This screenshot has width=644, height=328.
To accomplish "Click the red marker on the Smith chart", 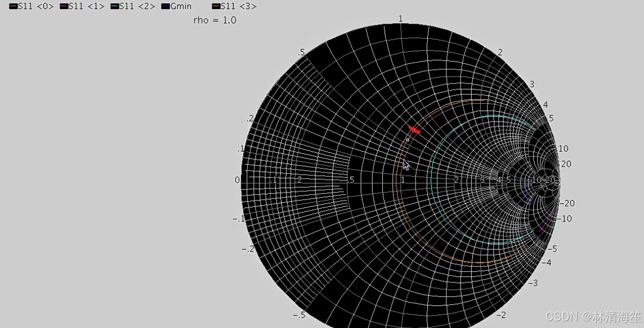I will [x=414, y=130].
